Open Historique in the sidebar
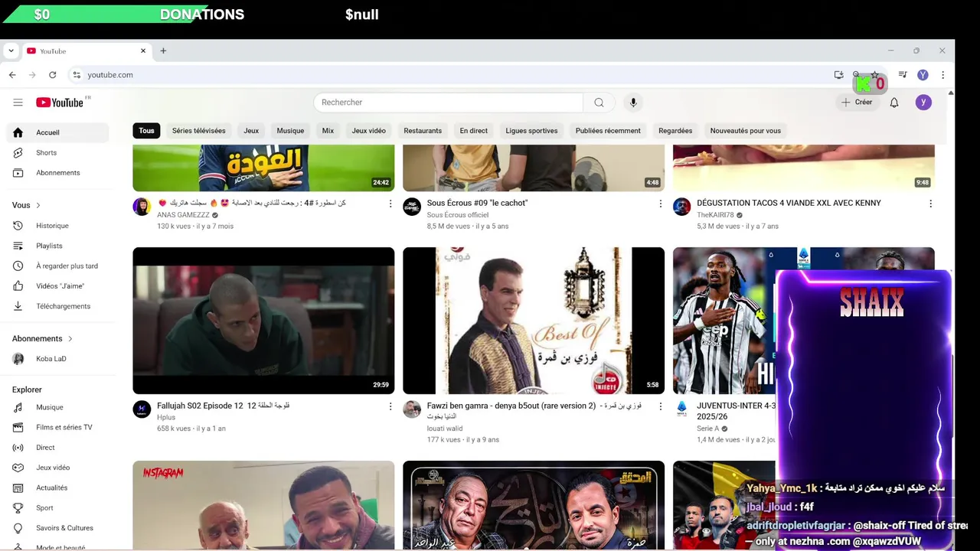The width and height of the screenshot is (980, 551). point(58,226)
